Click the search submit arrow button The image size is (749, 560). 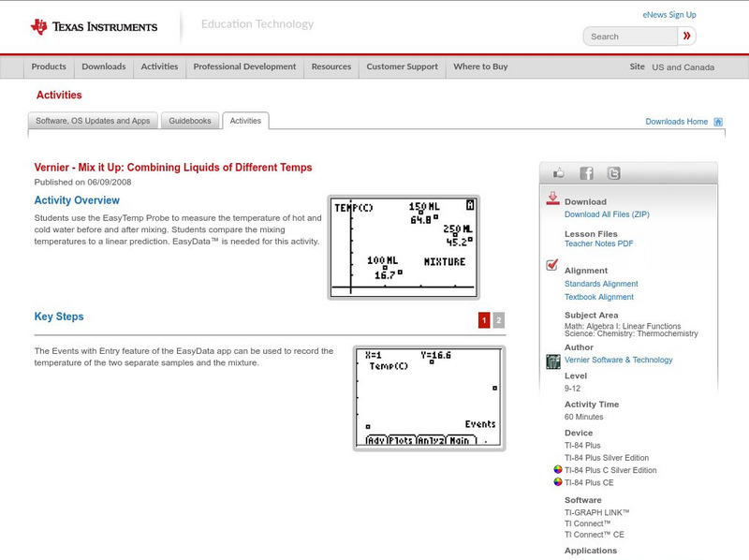pyautogui.click(x=686, y=36)
